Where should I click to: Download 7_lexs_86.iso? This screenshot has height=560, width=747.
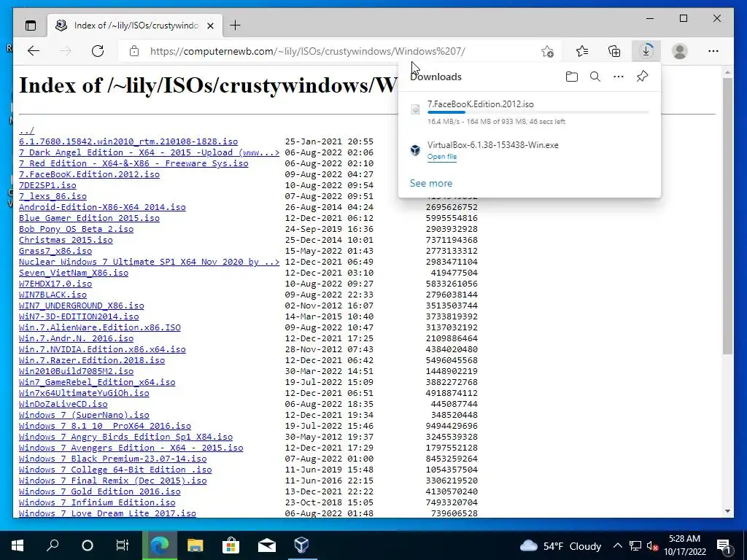point(53,196)
